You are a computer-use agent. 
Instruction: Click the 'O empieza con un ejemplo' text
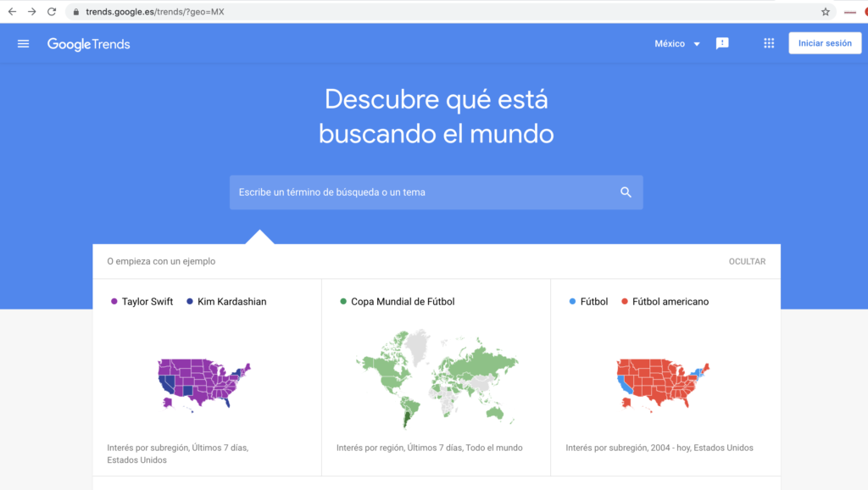pos(161,261)
